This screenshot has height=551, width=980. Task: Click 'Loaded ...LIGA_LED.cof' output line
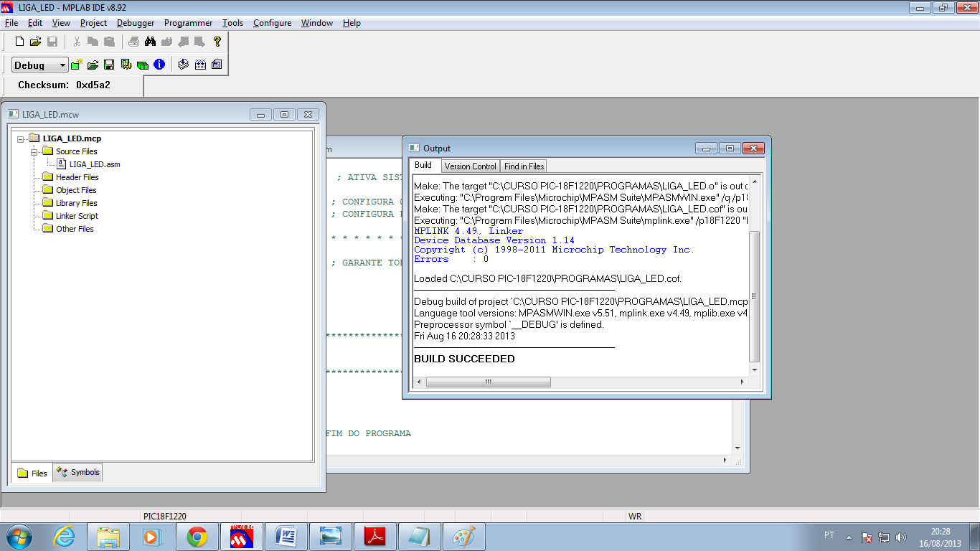click(547, 278)
